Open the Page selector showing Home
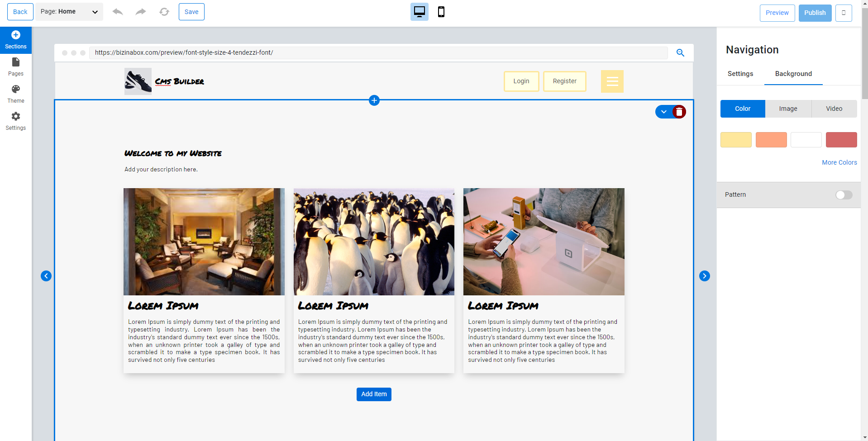 69,11
